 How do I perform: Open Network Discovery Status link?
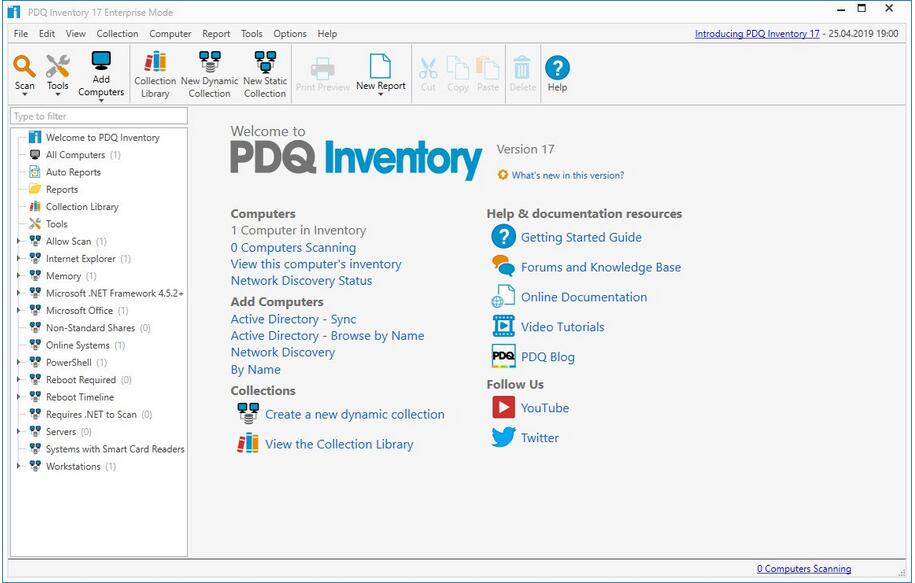pyautogui.click(x=301, y=280)
